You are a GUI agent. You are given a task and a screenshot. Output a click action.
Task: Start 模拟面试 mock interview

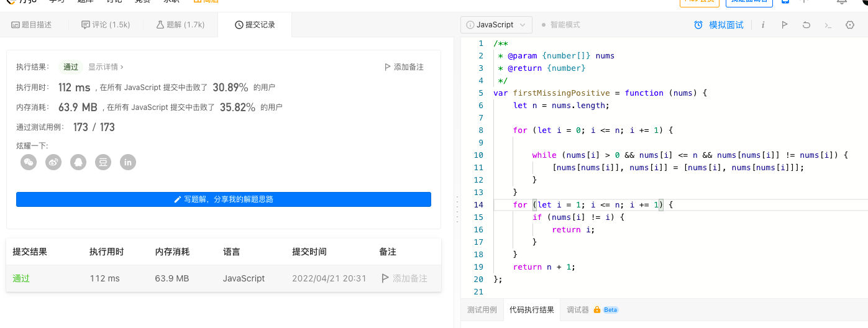[726, 25]
